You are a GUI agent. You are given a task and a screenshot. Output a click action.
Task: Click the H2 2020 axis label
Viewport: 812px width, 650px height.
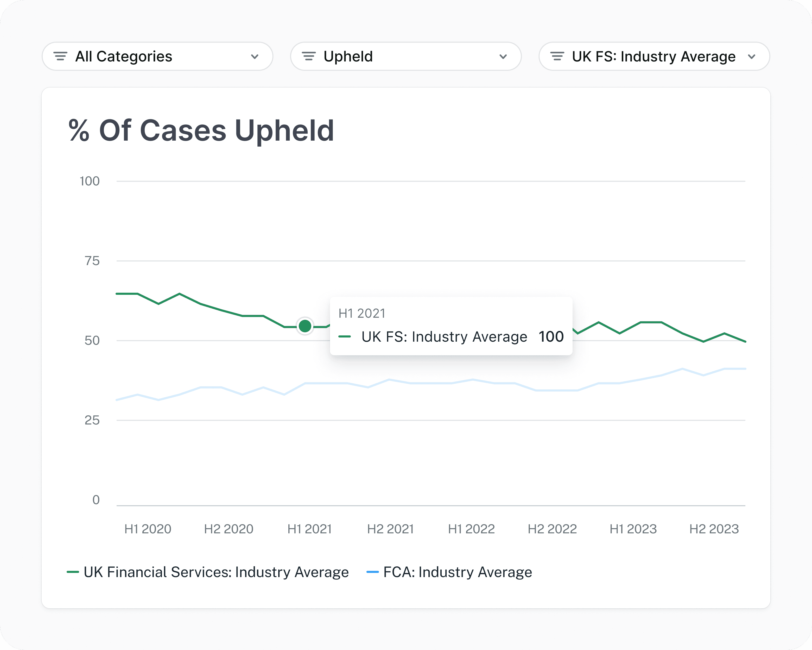(229, 529)
